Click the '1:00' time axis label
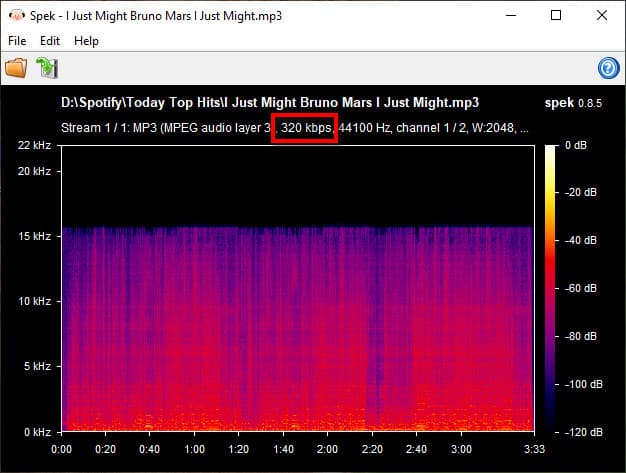The image size is (626, 473). (x=194, y=449)
